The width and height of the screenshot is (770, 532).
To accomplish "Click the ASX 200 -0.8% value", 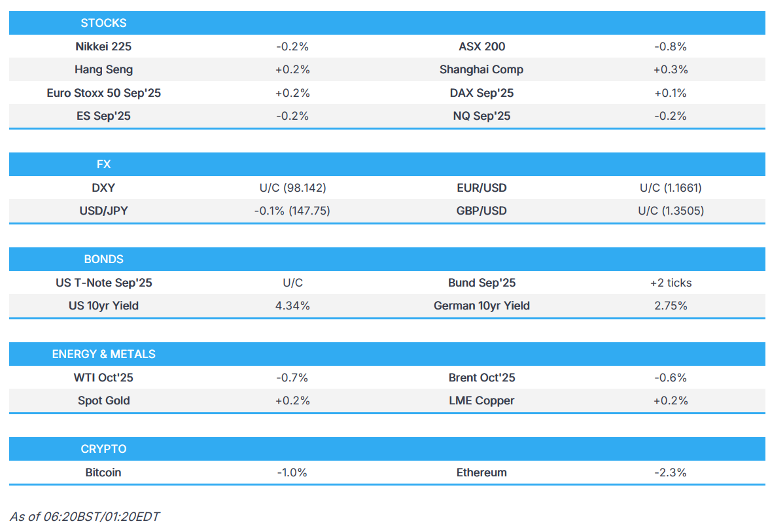I will pyautogui.click(x=670, y=46).
